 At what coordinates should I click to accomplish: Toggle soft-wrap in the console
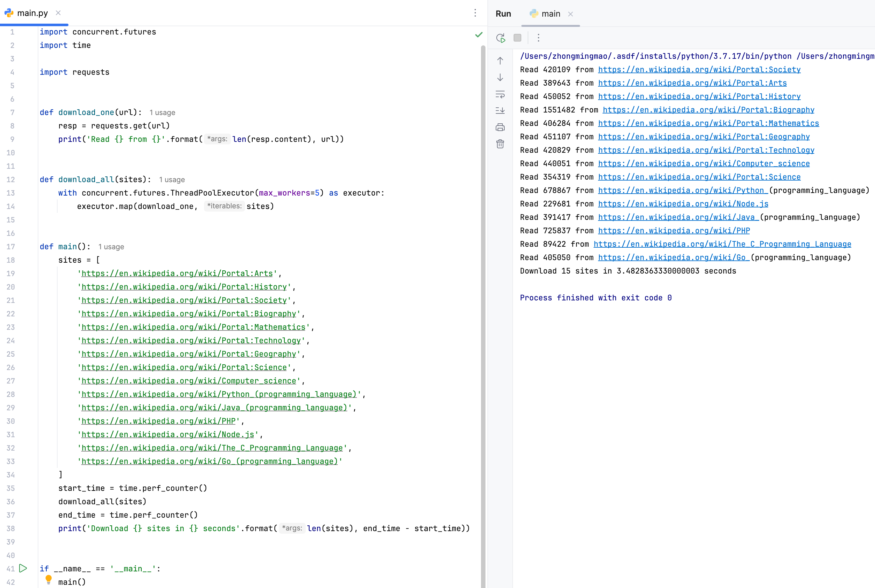(500, 94)
